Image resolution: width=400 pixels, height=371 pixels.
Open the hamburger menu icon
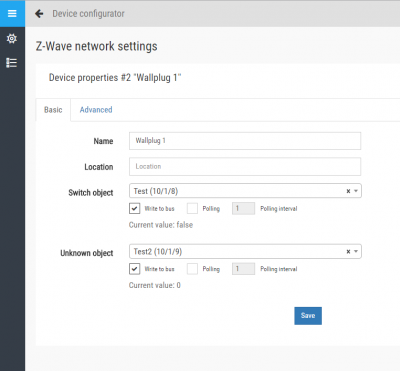click(x=12, y=13)
